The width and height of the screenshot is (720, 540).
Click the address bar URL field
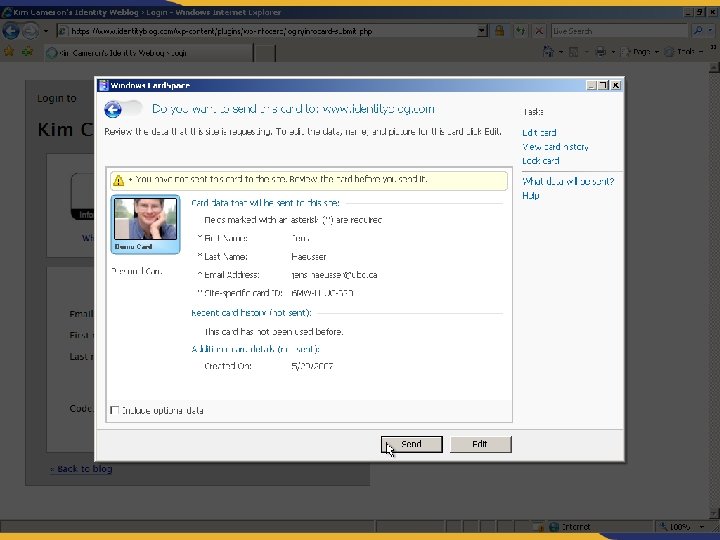tap(273, 31)
